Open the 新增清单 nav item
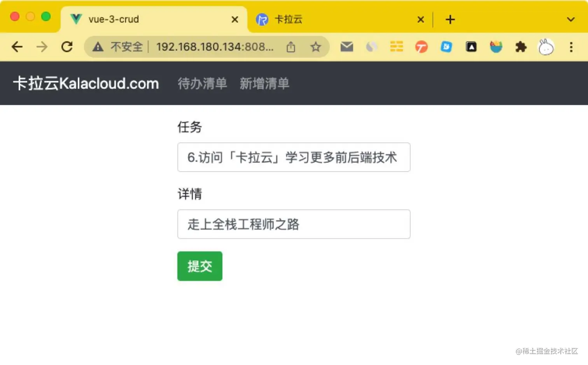 [x=264, y=83]
